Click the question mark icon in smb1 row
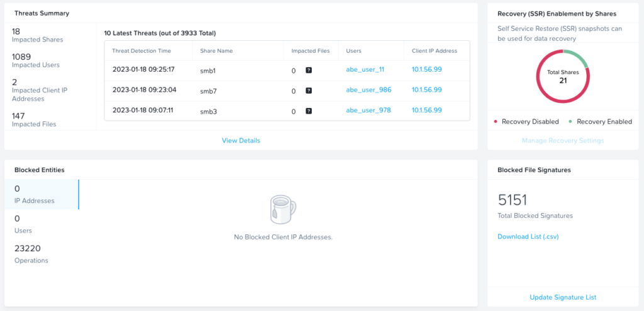Screen dimensions: 644x311 coord(308,70)
